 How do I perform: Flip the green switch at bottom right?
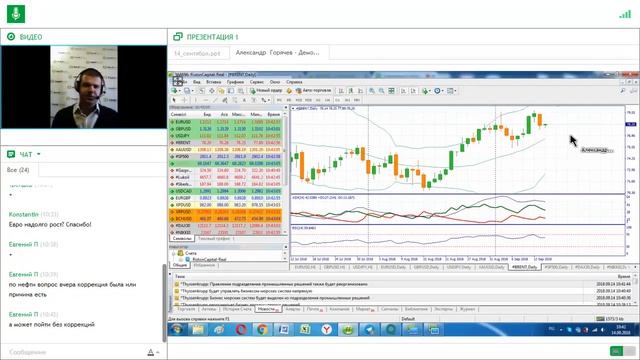click(622, 351)
